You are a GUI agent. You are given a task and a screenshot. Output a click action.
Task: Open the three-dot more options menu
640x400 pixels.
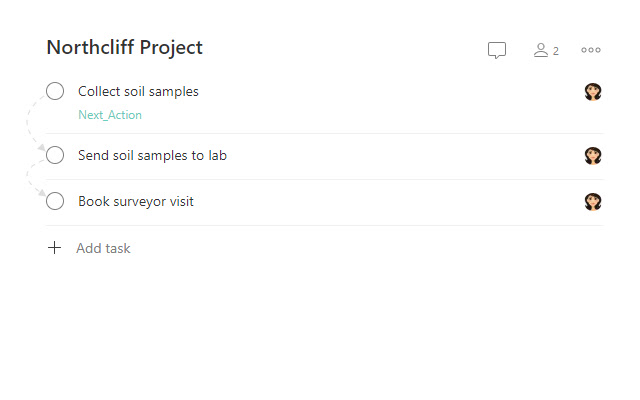591,50
